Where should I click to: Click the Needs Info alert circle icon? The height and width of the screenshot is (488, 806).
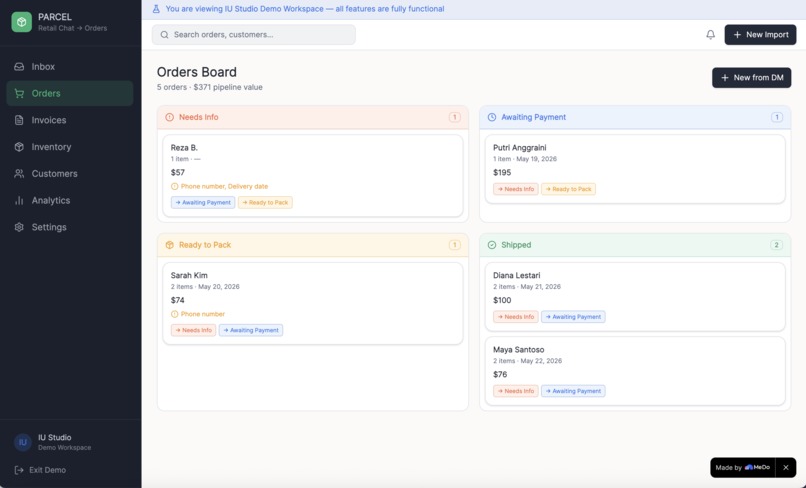(x=170, y=117)
